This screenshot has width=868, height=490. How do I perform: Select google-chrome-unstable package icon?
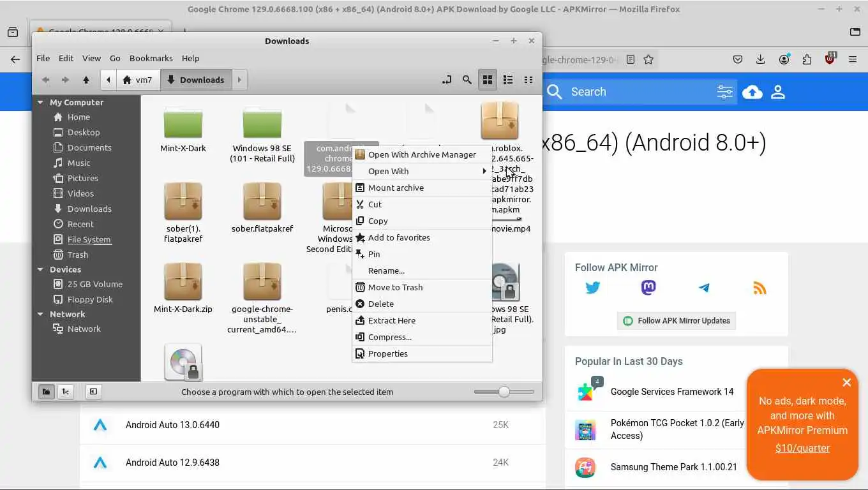click(262, 281)
